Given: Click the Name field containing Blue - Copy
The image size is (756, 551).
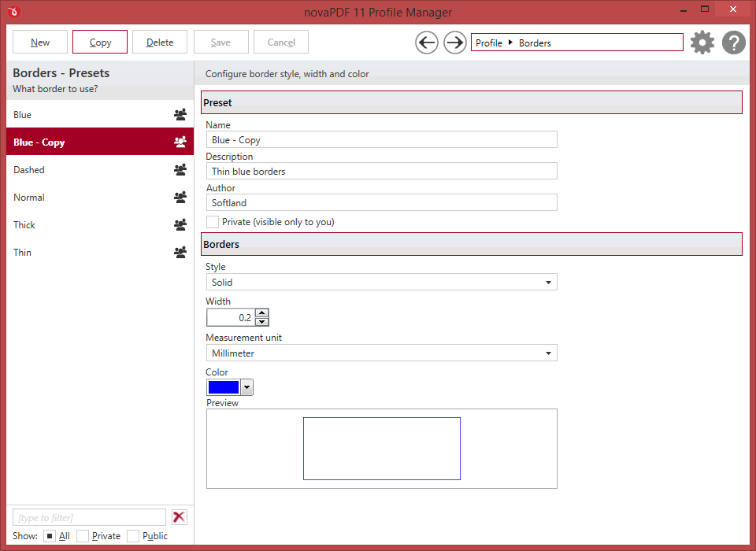Looking at the screenshot, I should click(x=381, y=140).
